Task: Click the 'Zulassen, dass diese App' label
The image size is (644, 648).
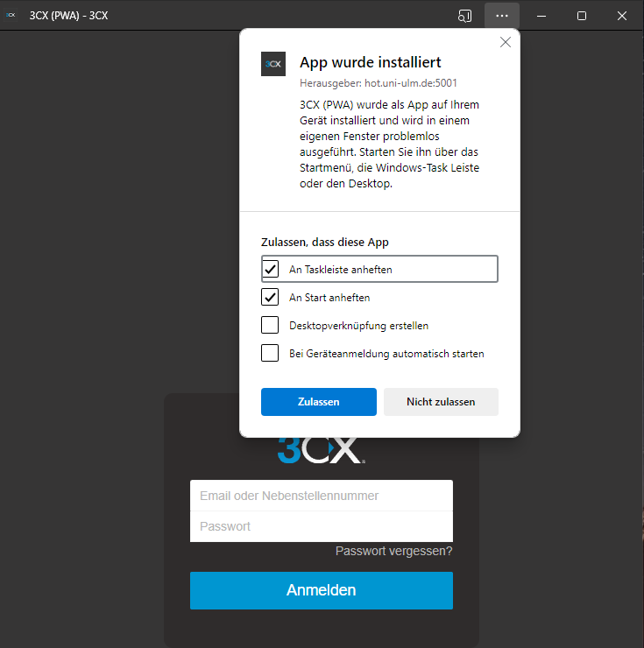Action: tap(325, 243)
